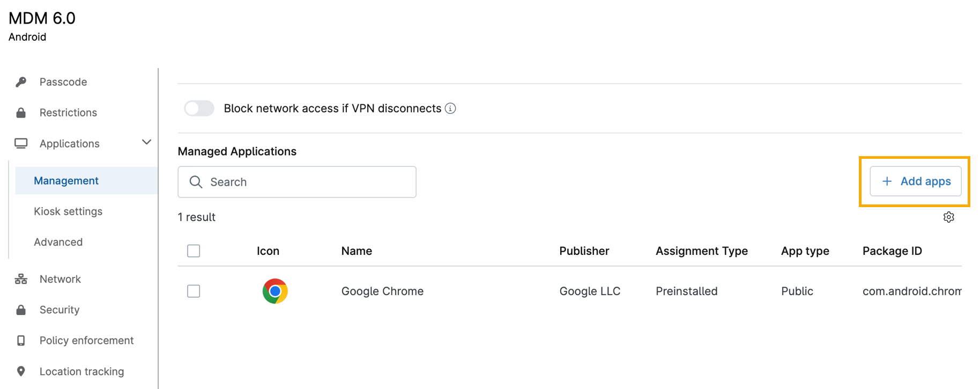This screenshot has height=389, width=980.
Task: Go to Advanced application settings
Action: [x=58, y=242]
